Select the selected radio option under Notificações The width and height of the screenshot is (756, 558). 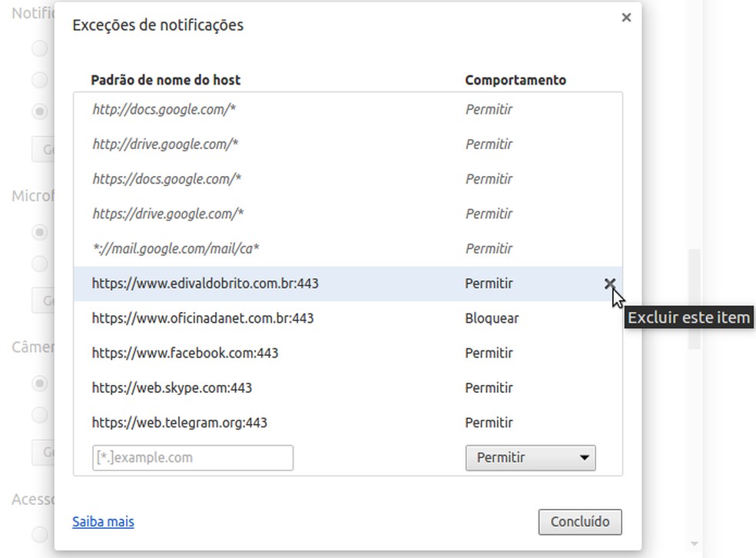pos(39,111)
